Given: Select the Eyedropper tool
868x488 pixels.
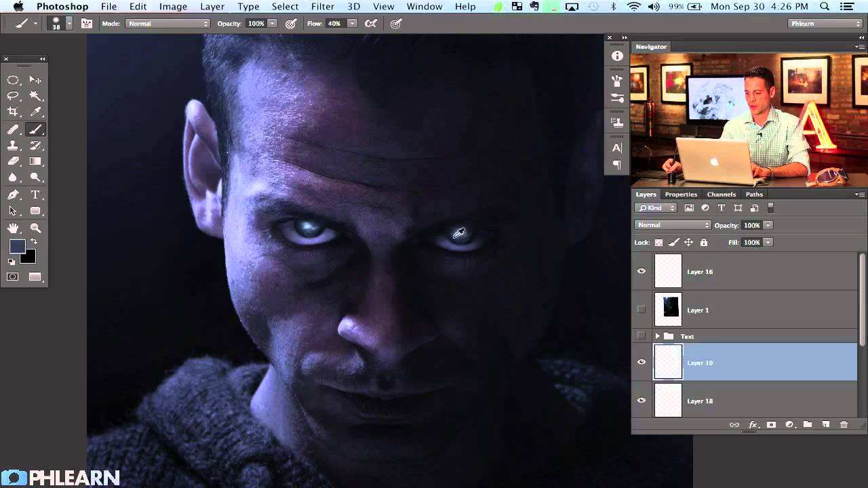Looking at the screenshot, I should tap(36, 112).
